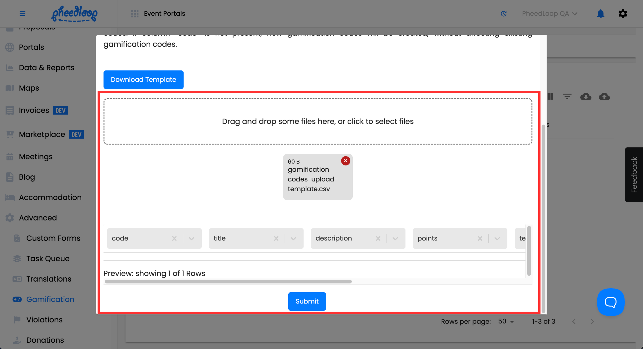The height and width of the screenshot is (349, 644).
Task: Open the Feedback side tab
Action: (x=634, y=175)
